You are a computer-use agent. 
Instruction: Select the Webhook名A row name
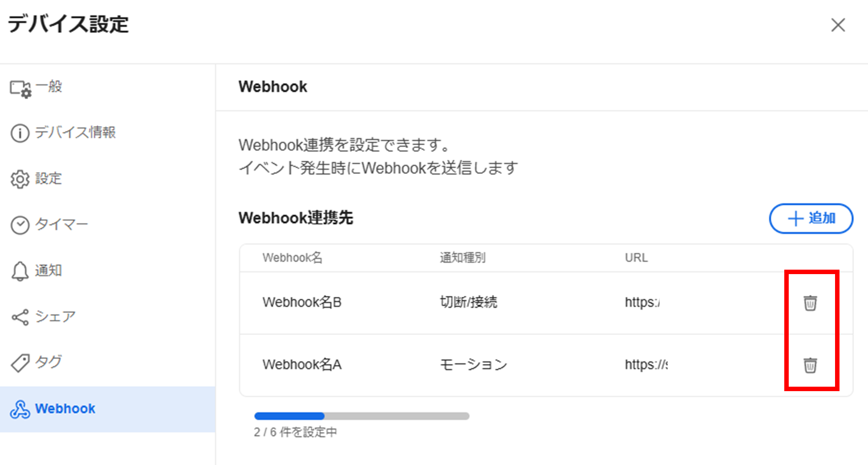tap(302, 365)
